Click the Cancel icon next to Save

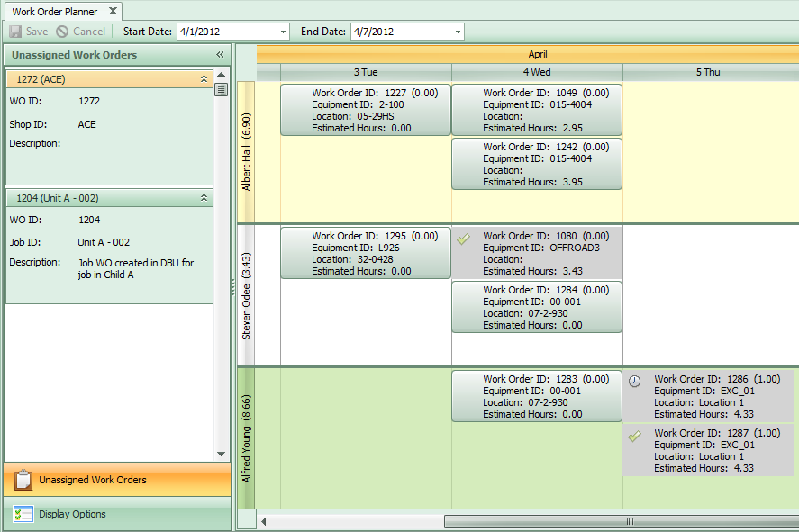point(59,31)
